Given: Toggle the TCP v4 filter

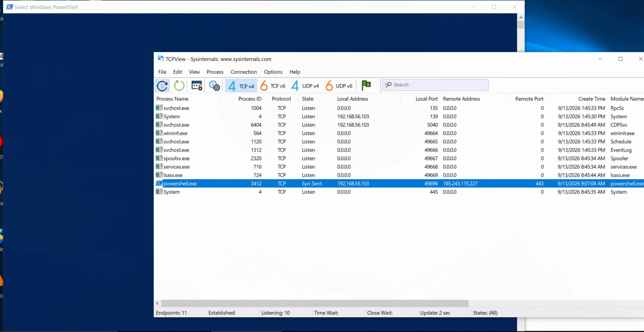Looking at the screenshot, I should click(x=241, y=86).
